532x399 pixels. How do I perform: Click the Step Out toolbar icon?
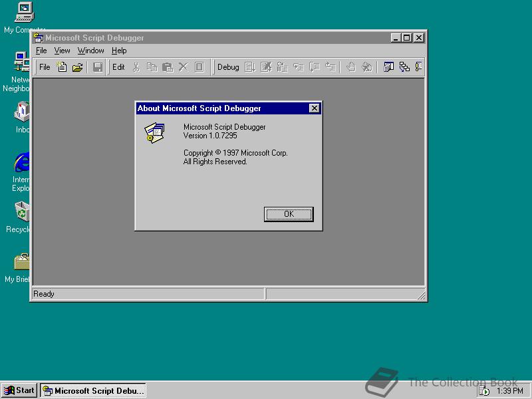pos(331,67)
